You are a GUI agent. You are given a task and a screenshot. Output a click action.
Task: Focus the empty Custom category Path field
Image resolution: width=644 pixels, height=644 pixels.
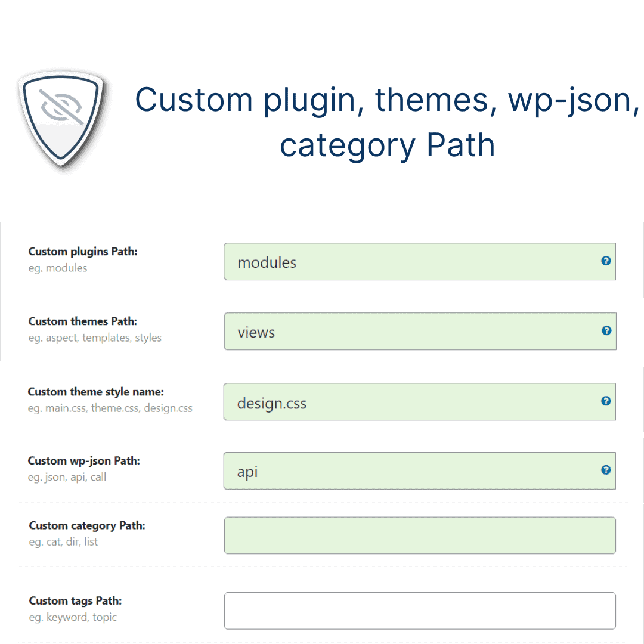click(x=420, y=535)
